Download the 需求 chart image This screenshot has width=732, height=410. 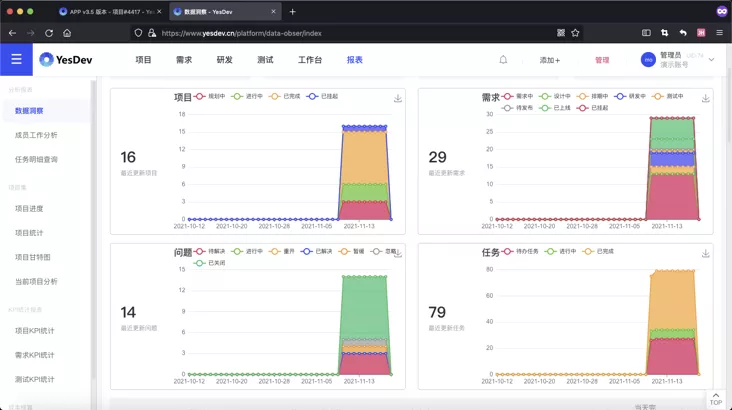[x=705, y=98]
